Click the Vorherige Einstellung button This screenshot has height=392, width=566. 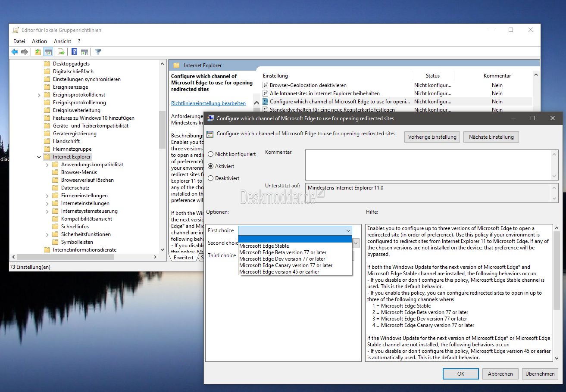432,137
